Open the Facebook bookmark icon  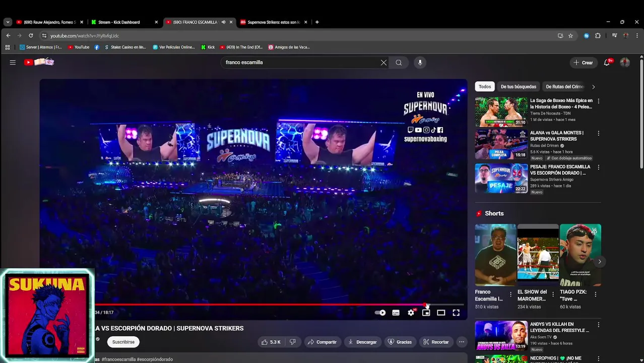coord(97,47)
